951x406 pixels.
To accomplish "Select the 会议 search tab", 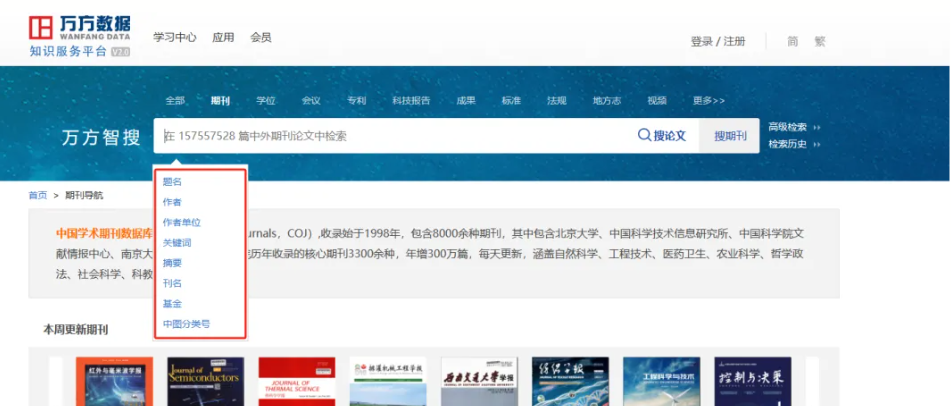I will 311,101.
